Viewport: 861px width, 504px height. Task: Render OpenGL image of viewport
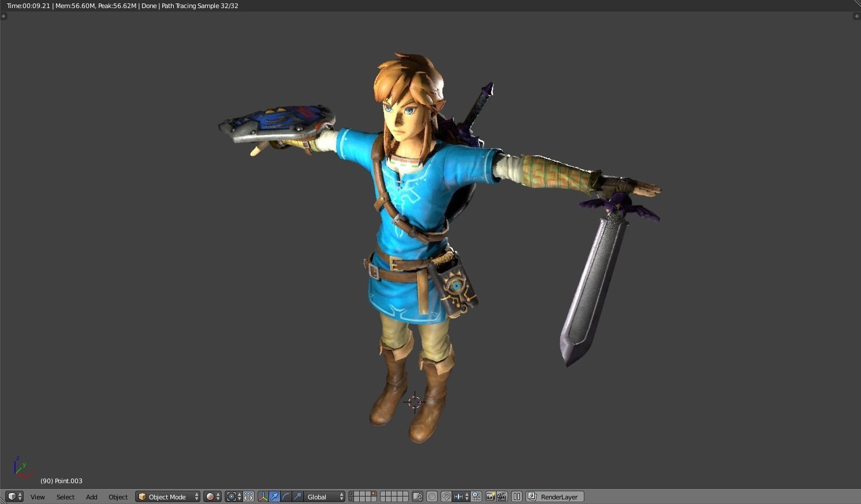pyautogui.click(x=490, y=496)
